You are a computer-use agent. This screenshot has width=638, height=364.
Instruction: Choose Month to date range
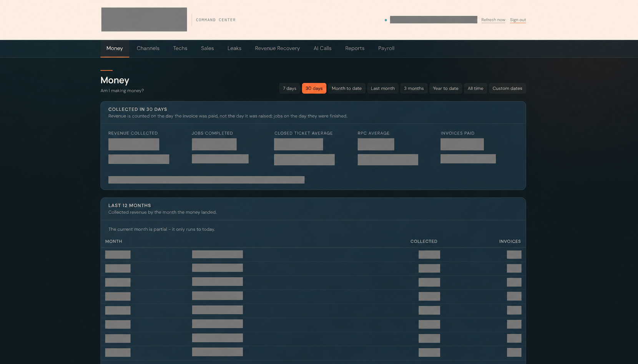pyautogui.click(x=347, y=88)
